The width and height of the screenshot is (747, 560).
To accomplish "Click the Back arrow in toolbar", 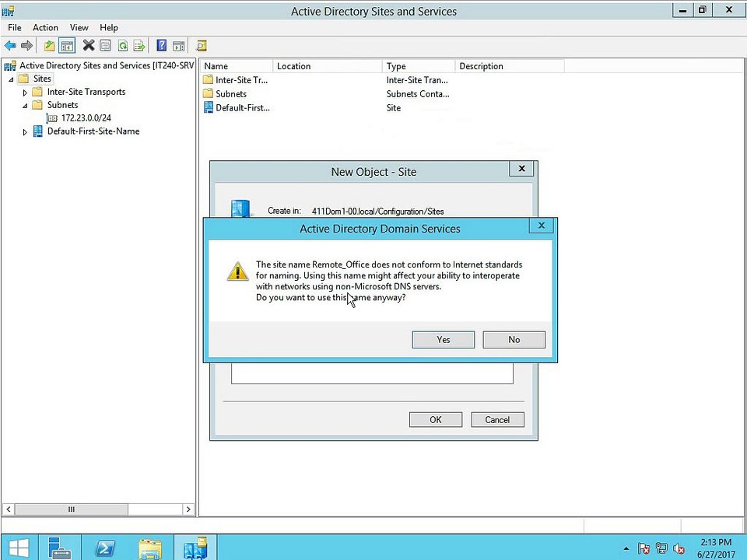I will [10, 46].
